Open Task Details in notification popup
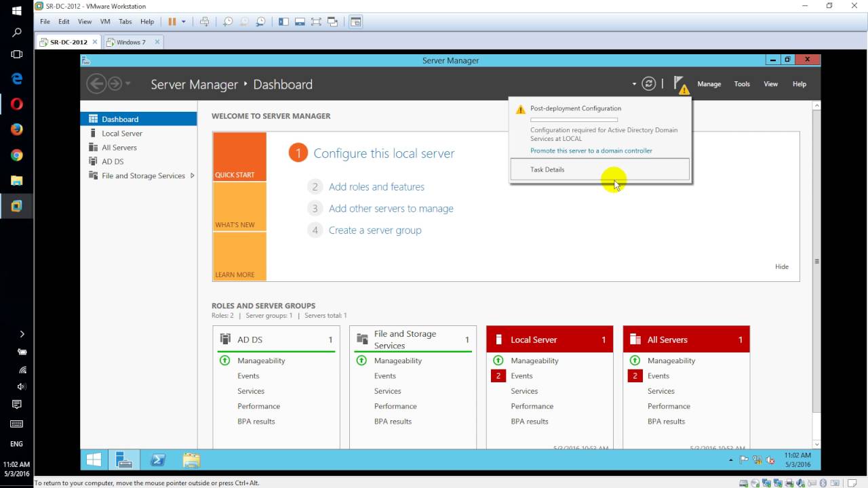The width and height of the screenshot is (868, 488). (x=600, y=169)
